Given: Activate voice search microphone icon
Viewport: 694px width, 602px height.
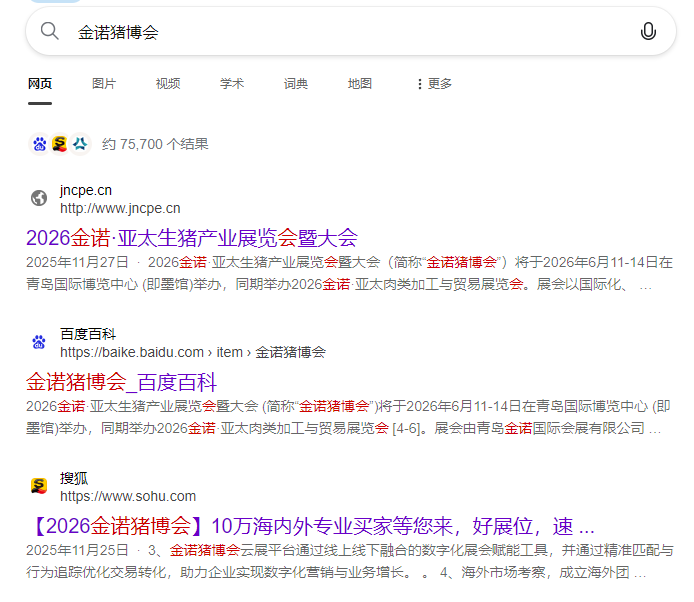Looking at the screenshot, I should pyautogui.click(x=648, y=32).
